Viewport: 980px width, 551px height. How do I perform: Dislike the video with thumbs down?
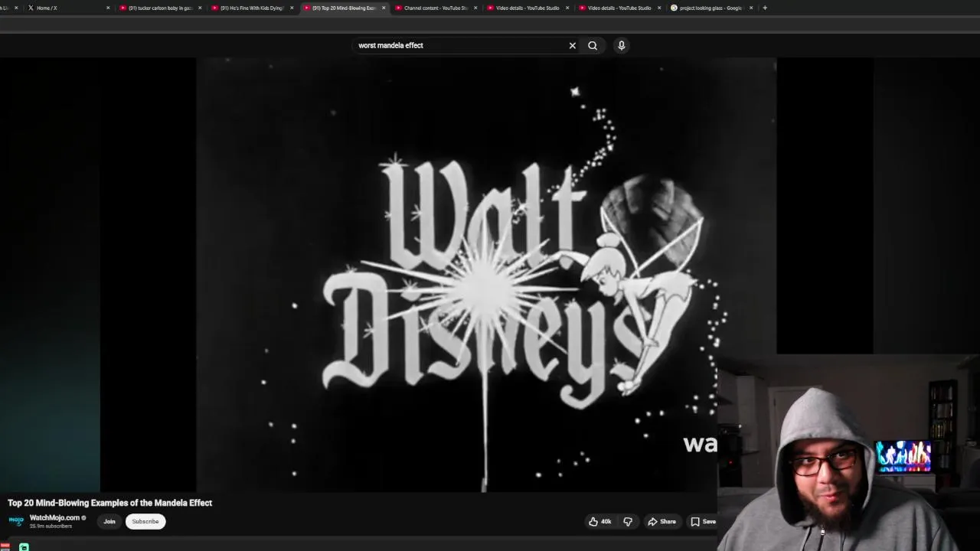(628, 521)
